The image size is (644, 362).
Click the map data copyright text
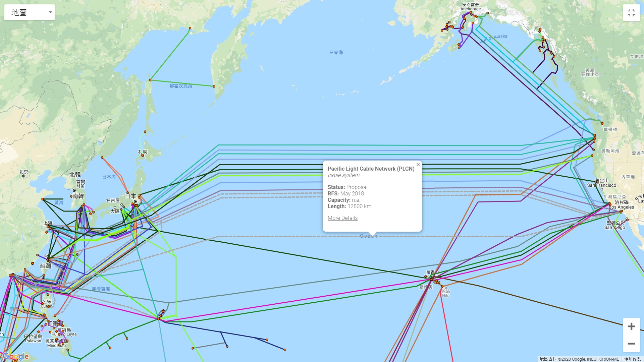pos(579,359)
